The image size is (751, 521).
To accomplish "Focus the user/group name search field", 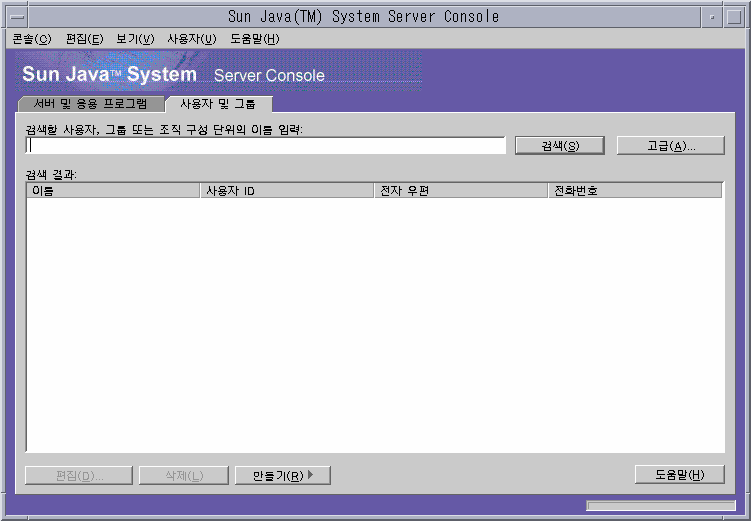I will [x=265, y=146].
